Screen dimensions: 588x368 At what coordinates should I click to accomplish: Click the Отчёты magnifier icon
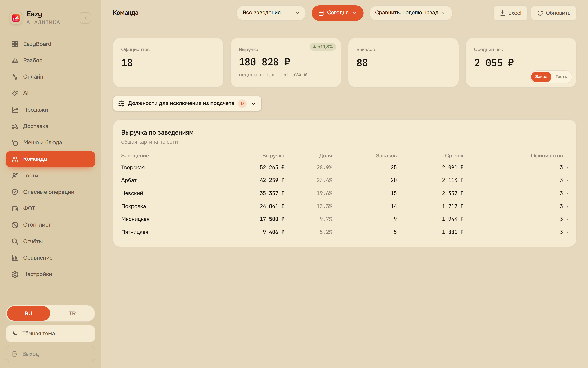point(15,241)
